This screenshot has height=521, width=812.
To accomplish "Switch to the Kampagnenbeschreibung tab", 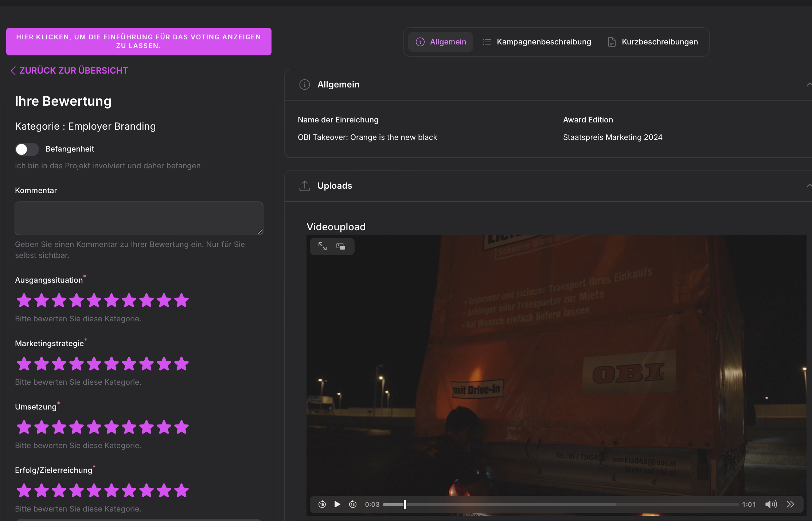I will point(536,42).
